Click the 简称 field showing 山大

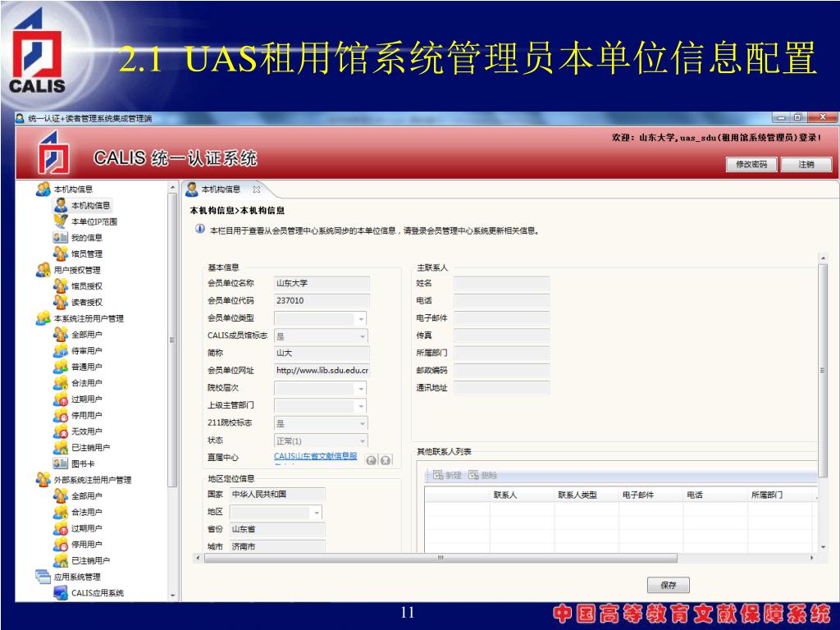pos(322,353)
